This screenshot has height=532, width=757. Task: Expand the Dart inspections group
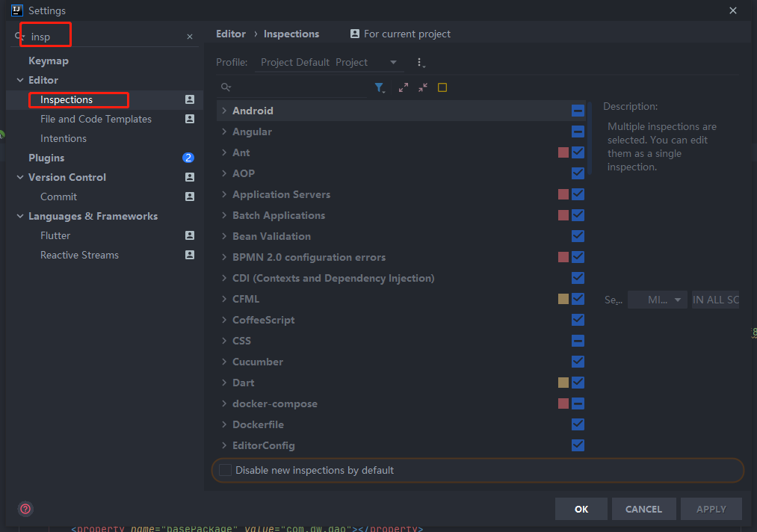(x=224, y=383)
